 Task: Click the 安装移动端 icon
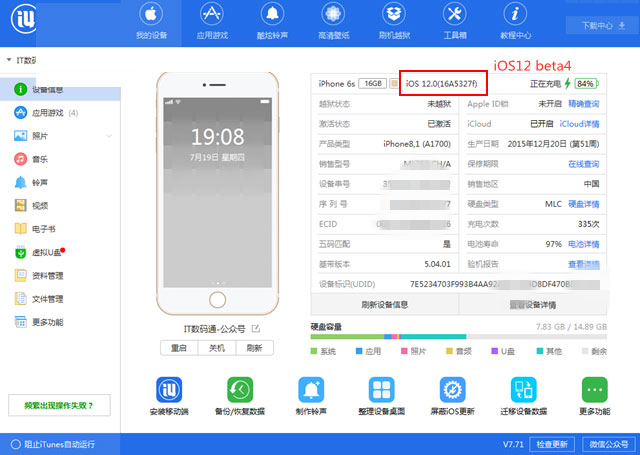[x=169, y=390]
